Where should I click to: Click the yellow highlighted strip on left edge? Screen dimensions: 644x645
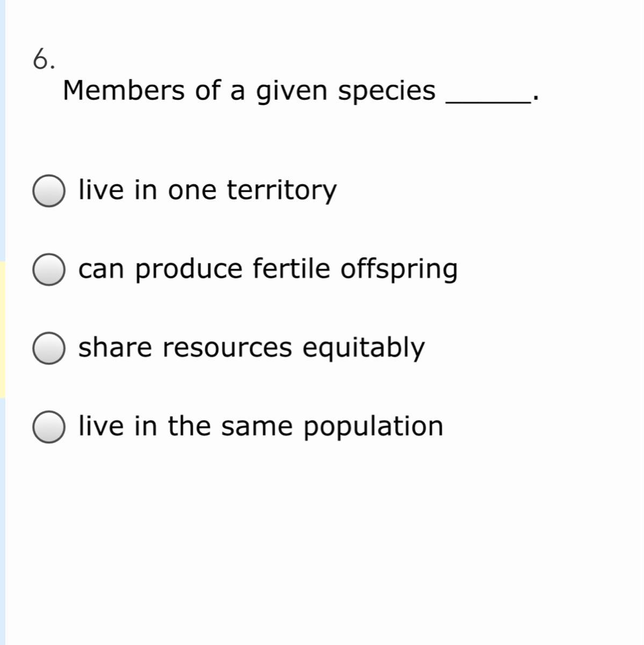pos(3,329)
